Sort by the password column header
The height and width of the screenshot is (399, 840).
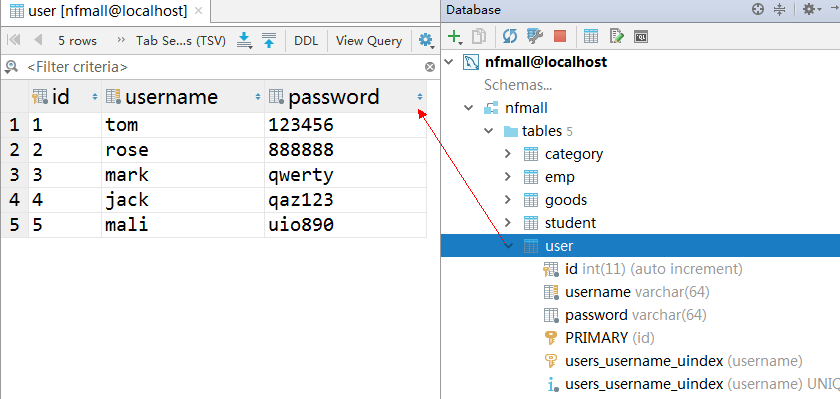click(346, 97)
